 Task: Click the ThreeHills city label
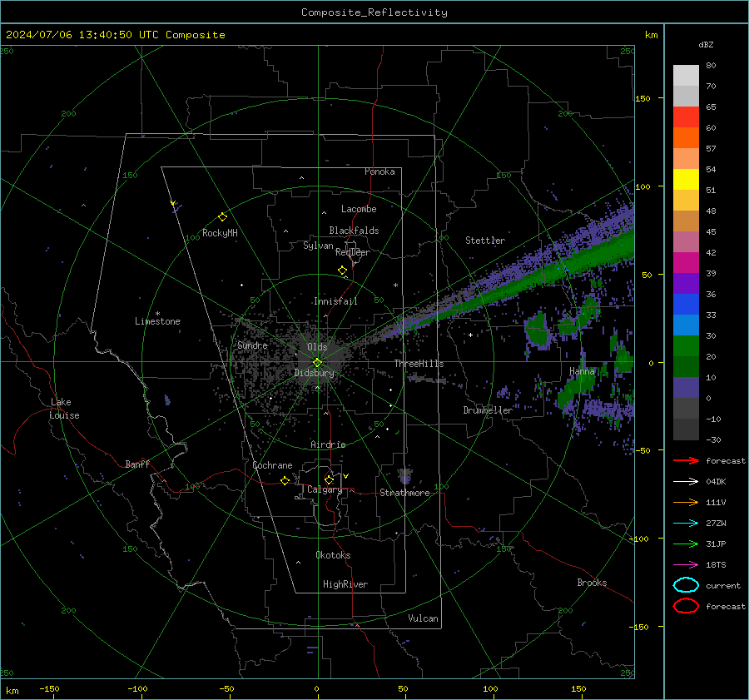click(x=419, y=364)
